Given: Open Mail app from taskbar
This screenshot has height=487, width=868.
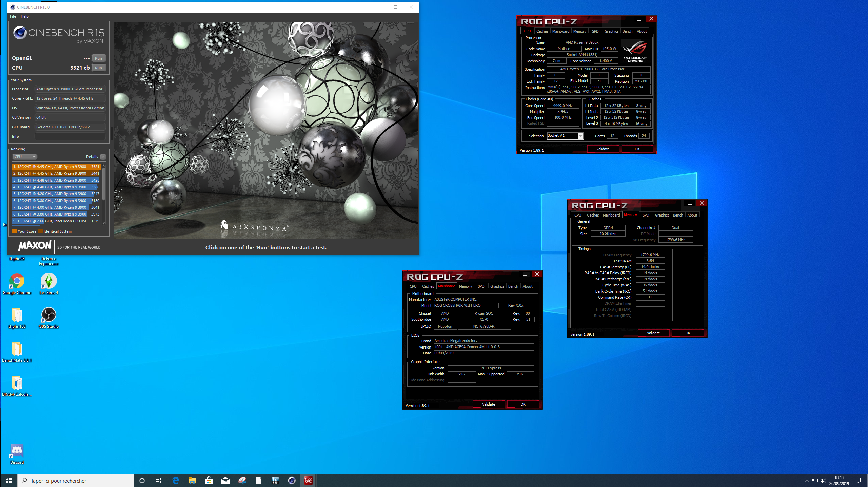Looking at the screenshot, I should 225,481.
